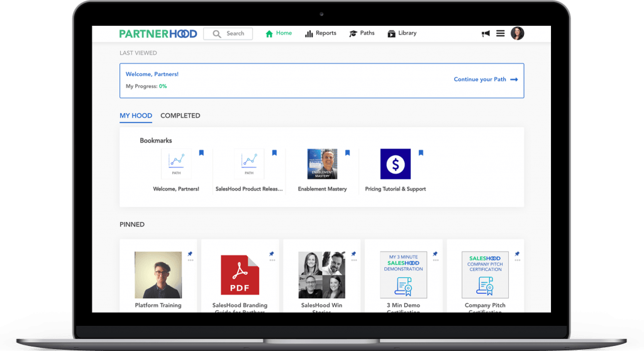Click the Welcome, Partners! bookmark title
The width and height of the screenshot is (644, 351).
(176, 189)
